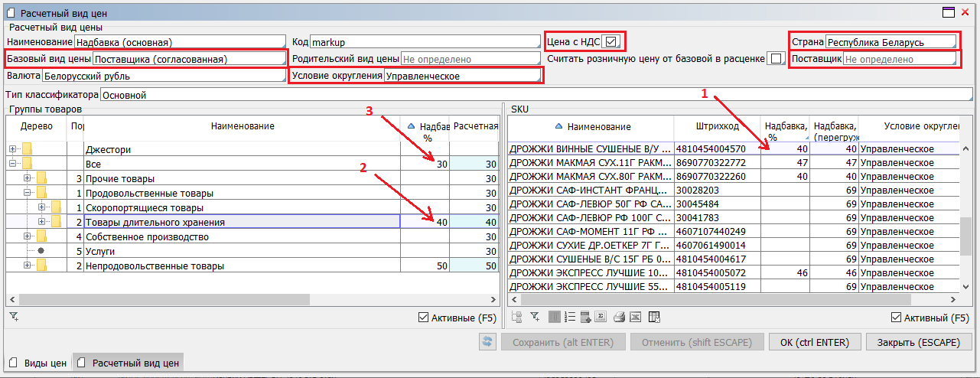Select the Расчетный вид цен tab
The height and width of the screenshot is (378, 980).
coord(128,363)
